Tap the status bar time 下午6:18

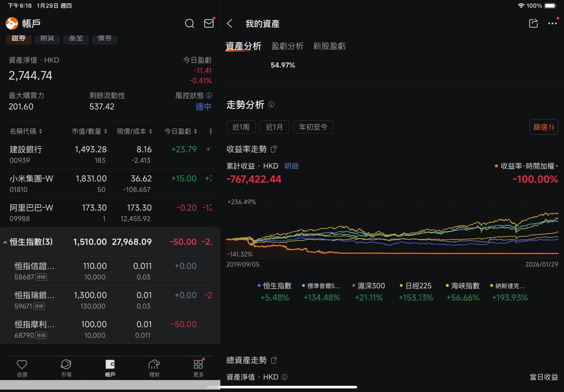point(19,6)
